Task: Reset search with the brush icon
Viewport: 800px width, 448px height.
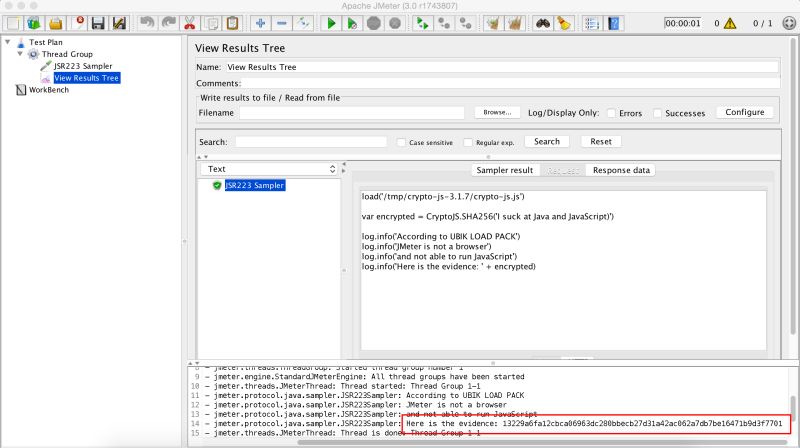Action: [564, 23]
